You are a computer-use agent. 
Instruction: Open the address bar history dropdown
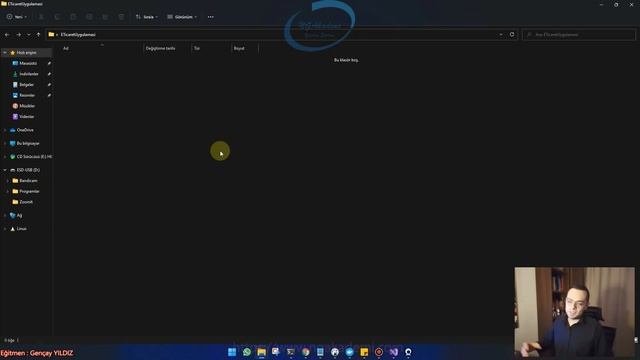click(501, 35)
